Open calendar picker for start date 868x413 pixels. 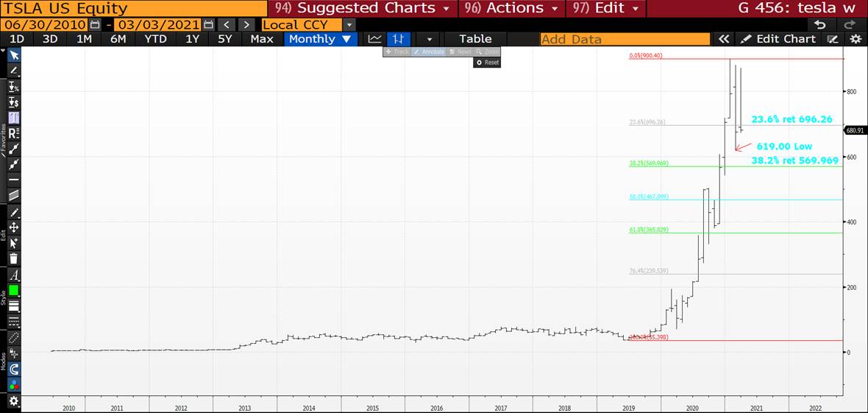click(x=95, y=25)
